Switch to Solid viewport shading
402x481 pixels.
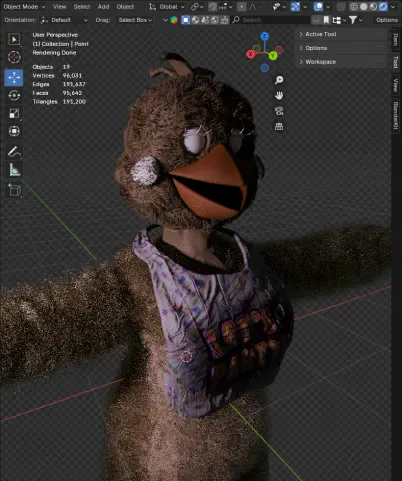click(x=364, y=7)
